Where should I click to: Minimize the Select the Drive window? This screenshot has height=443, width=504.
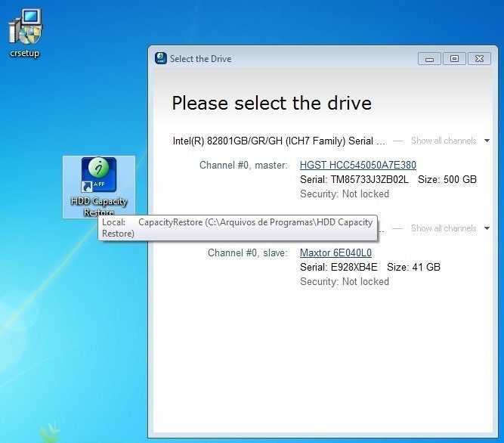tap(429, 59)
